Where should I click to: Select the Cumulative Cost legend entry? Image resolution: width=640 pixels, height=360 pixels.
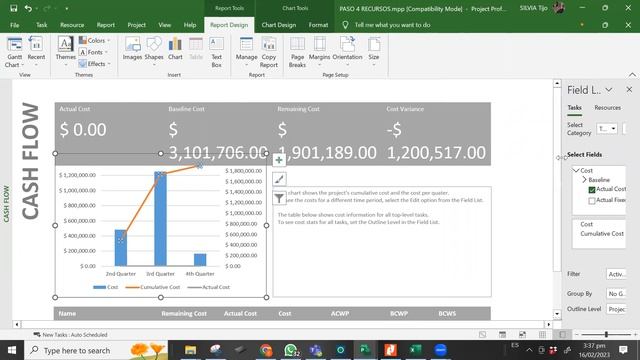point(153,287)
